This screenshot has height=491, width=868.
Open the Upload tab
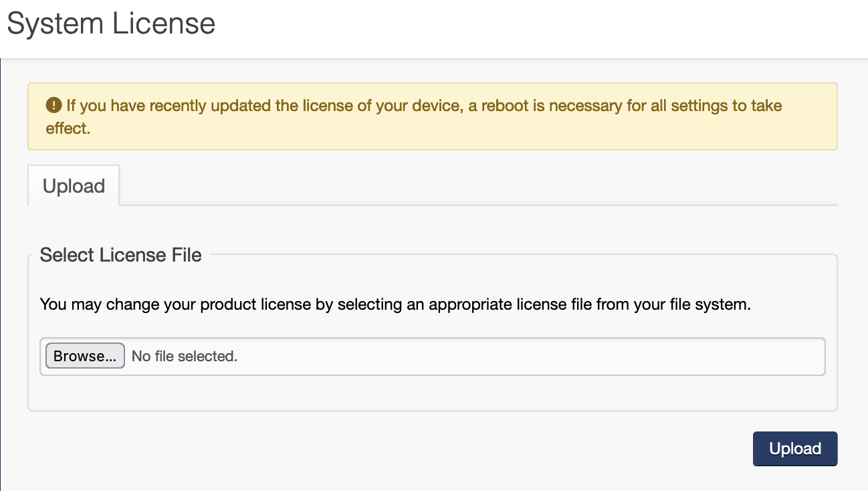click(x=74, y=185)
